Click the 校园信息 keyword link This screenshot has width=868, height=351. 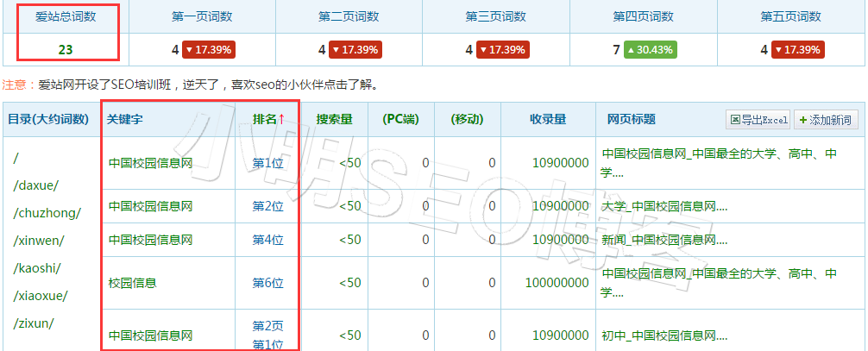tap(132, 282)
